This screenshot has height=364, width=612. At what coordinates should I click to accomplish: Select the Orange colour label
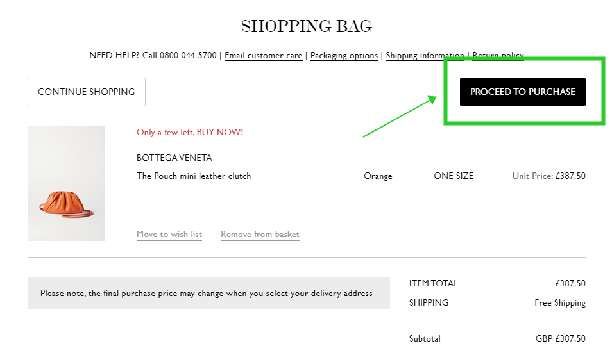tap(378, 176)
